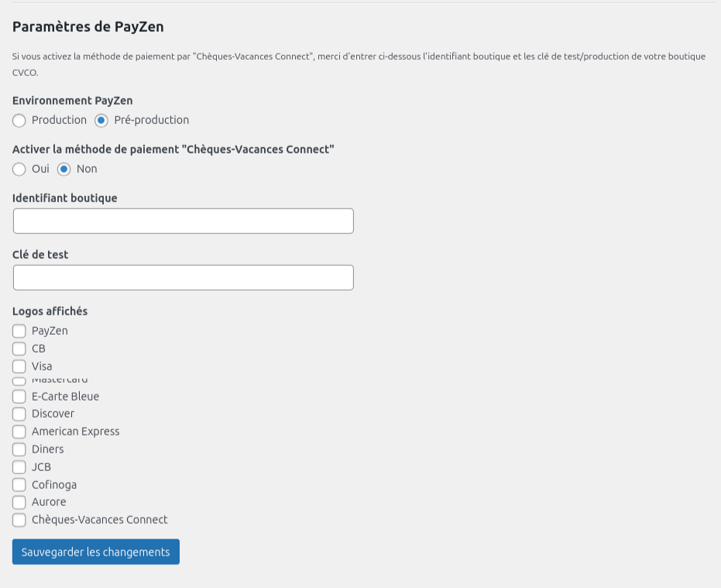Enable the American Express logo
The width and height of the screenshot is (721, 588).
(19, 432)
